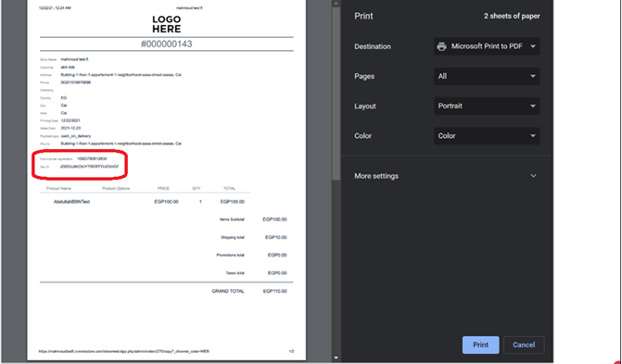The height and width of the screenshot is (364, 622).
Task: Expand More settings section
Action: (447, 176)
